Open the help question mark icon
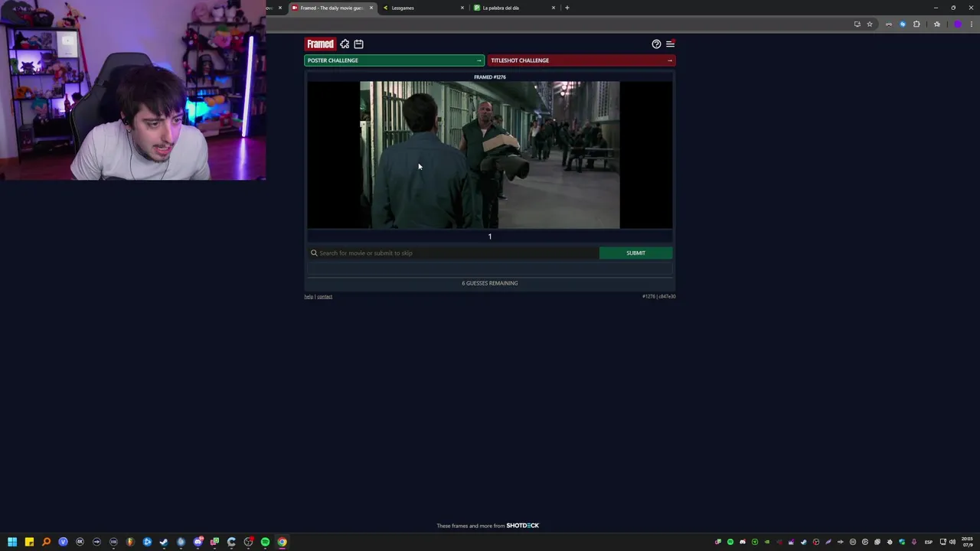The image size is (980, 551). 656,44
